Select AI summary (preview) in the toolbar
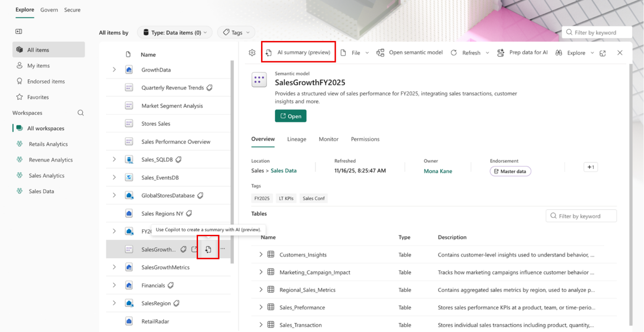This screenshot has height=332, width=644. point(298,52)
